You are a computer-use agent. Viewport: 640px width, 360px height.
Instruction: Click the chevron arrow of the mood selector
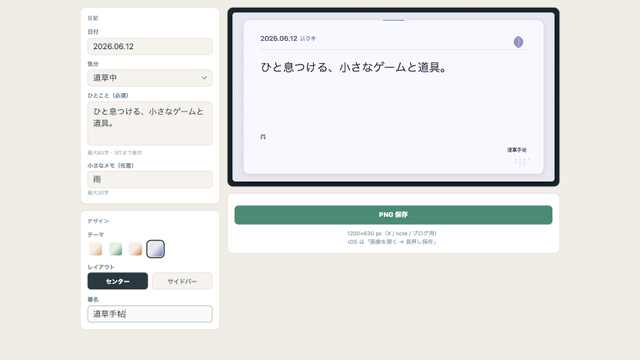tap(204, 78)
